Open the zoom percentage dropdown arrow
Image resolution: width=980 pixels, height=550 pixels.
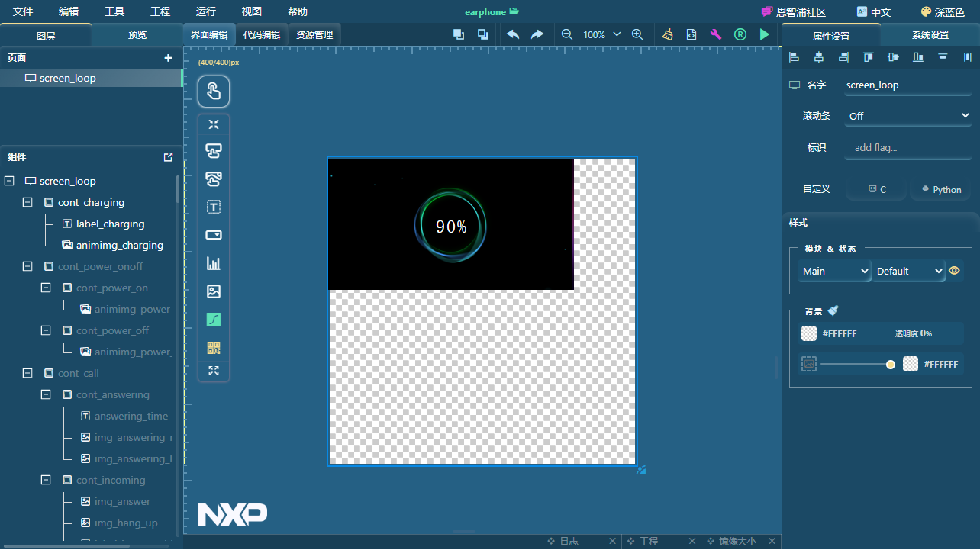coord(617,34)
